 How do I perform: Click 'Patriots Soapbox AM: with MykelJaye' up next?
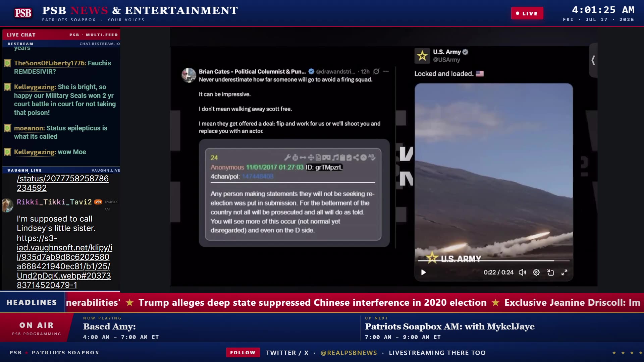[450, 326]
